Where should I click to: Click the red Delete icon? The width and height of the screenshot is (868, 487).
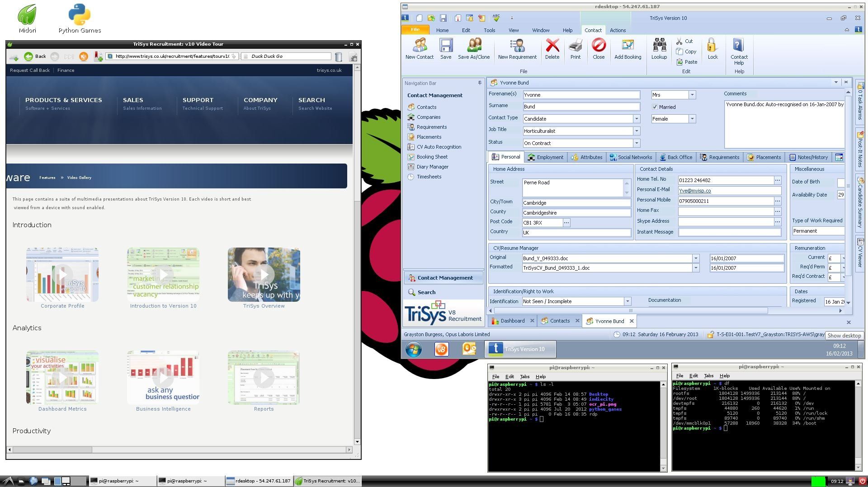tap(552, 49)
